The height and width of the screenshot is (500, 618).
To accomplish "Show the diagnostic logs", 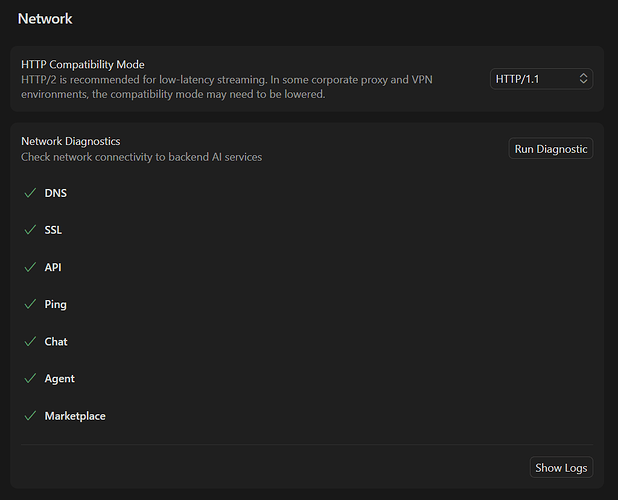I will 561,468.
